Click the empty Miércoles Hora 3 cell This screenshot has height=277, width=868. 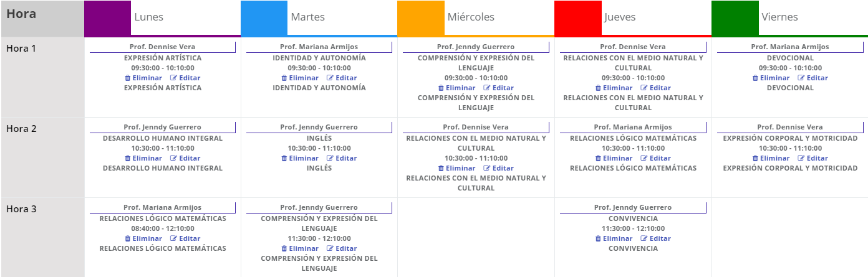pos(476,237)
